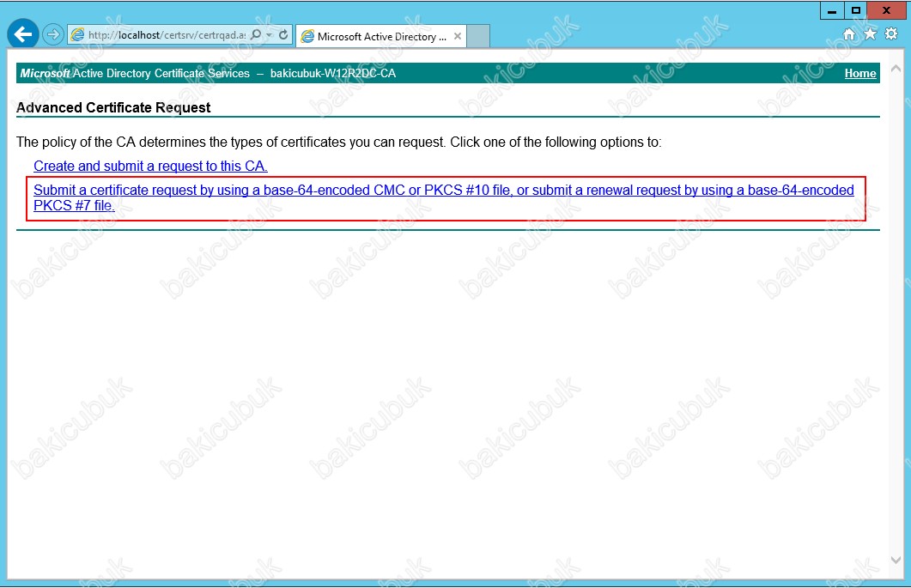This screenshot has height=588, width=911.
Task: Click the scrollbar down arrow
Action: coord(896,561)
